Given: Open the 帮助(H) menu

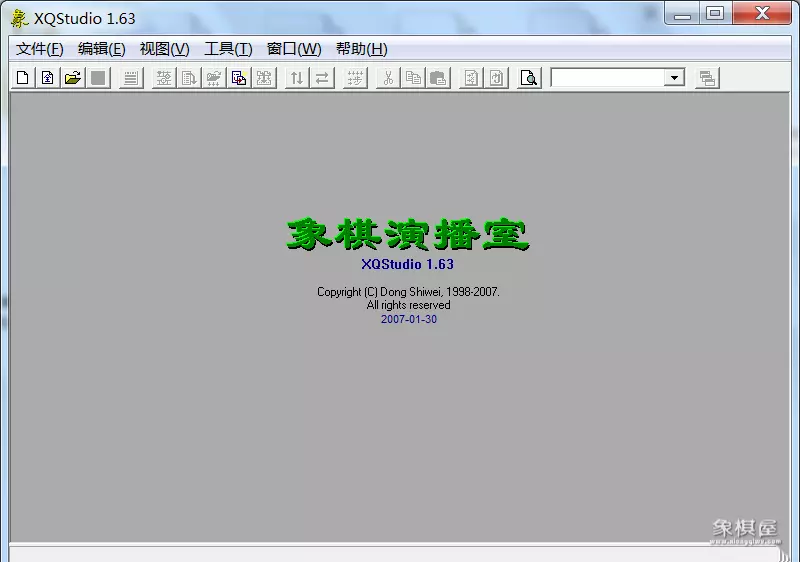Looking at the screenshot, I should [x=362, y=49].
